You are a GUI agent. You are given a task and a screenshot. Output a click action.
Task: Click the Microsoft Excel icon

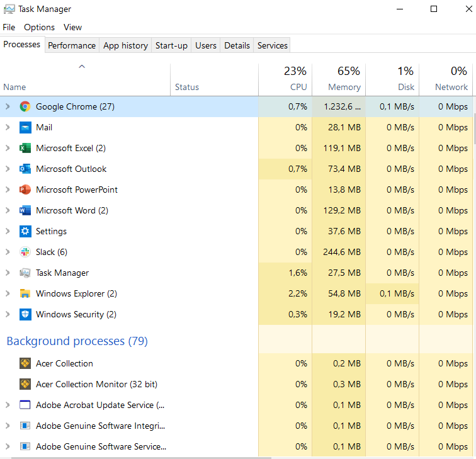pos(25,148)
